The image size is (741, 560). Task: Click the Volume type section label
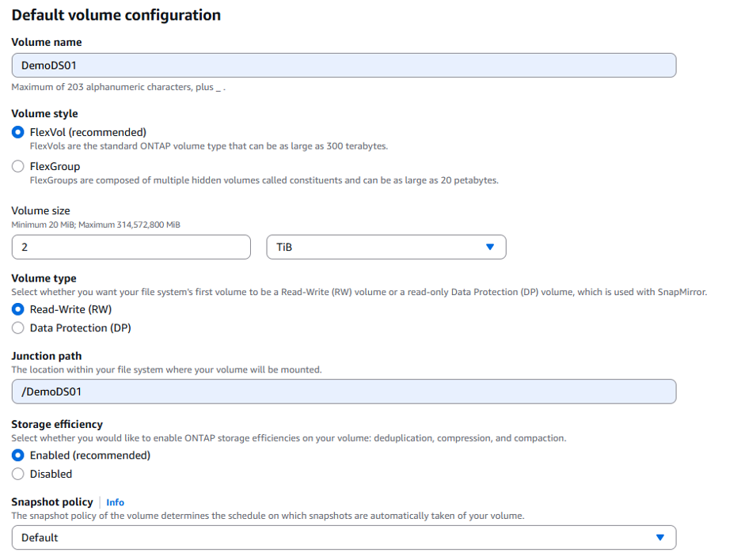point(44,278)
